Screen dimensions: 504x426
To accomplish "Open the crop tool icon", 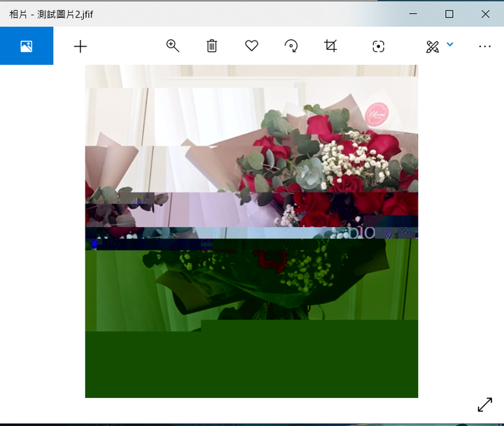I will (330, 46).
